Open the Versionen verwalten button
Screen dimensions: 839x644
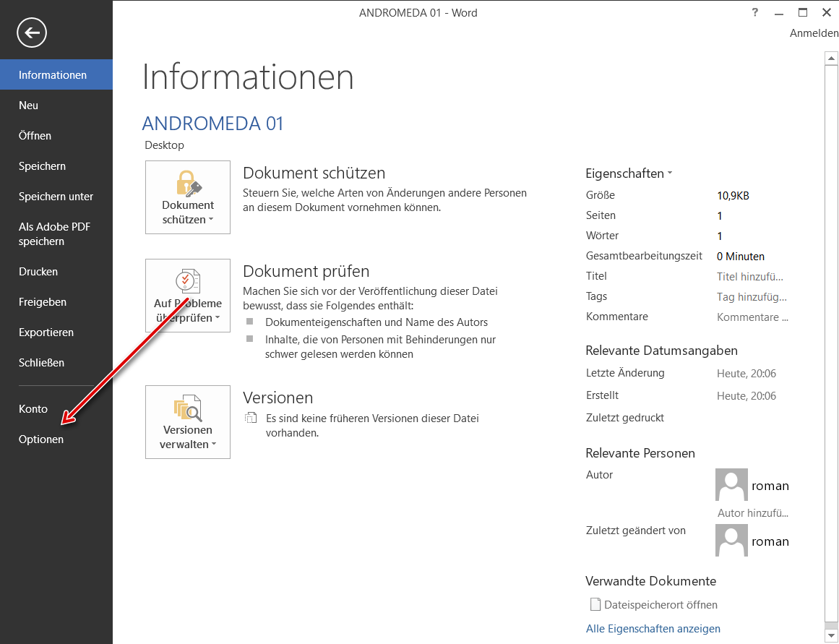(x=188, y=422)
